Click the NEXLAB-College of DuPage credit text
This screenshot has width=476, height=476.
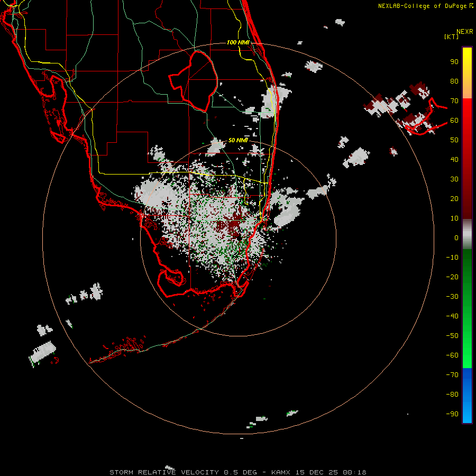click(x=426, y=6)
